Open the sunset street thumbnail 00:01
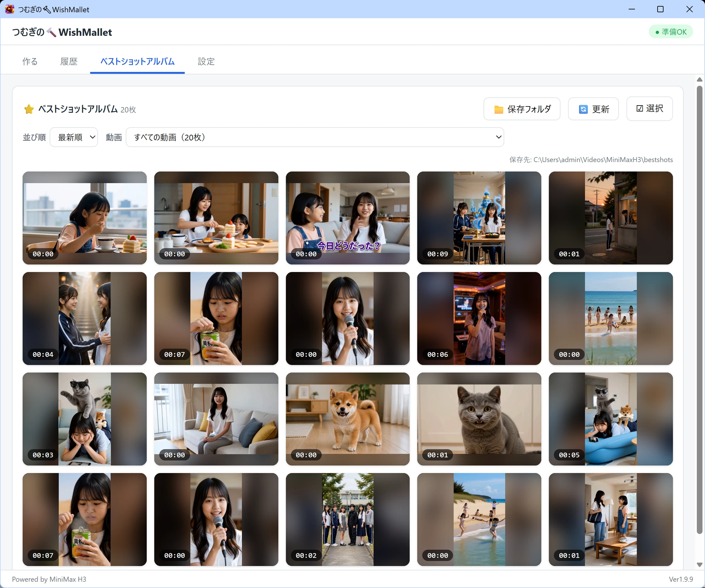The height and width of the screenshot is (588, 705). click(611, 218)
